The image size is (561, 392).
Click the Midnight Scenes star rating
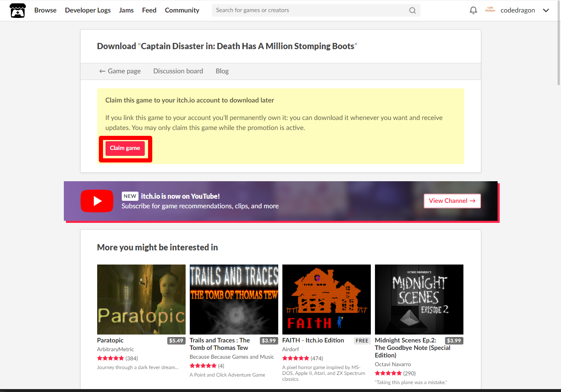pyautogui.click(x=388, y=373)
